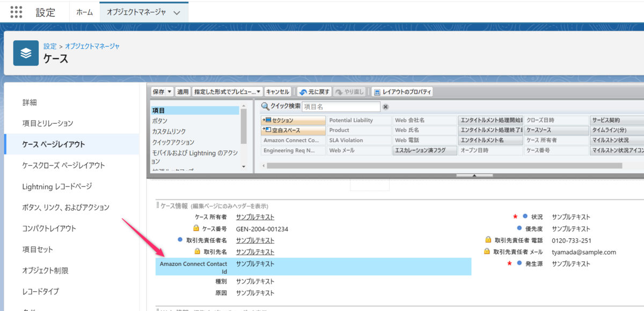Click the lock icon beside 取引先名
Image resolution: width=644 pixels, height=311 pixels.
point(197,251)
